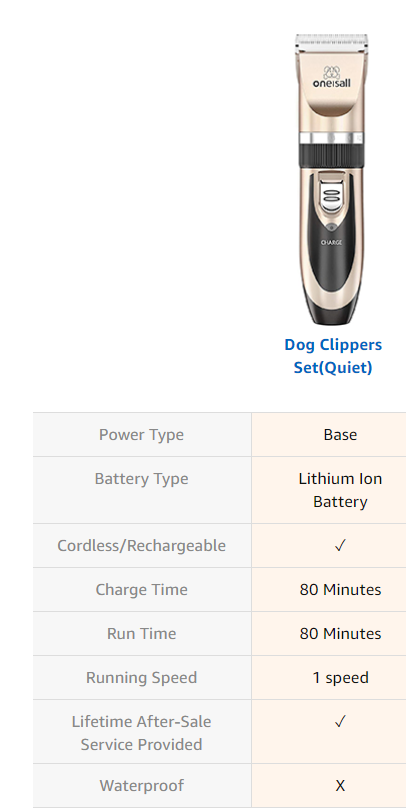The image size is (406, 810).
Task: Click the Running Speed row label
Action: 141,677
